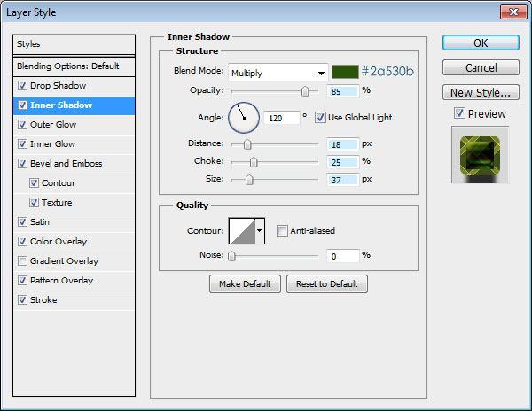Click the Make Default button
Screen dimensions: 532x411
245,283
